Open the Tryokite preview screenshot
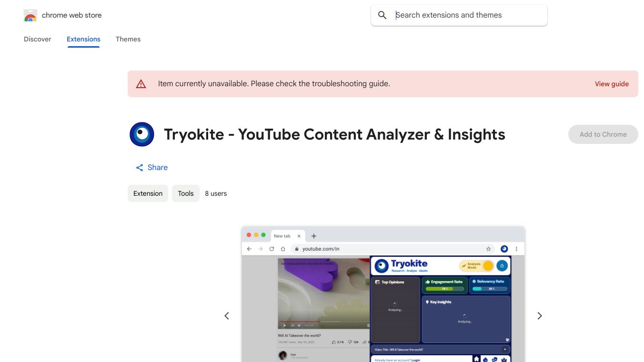Screen dimensions: 644x362 (x=383, y=294)
